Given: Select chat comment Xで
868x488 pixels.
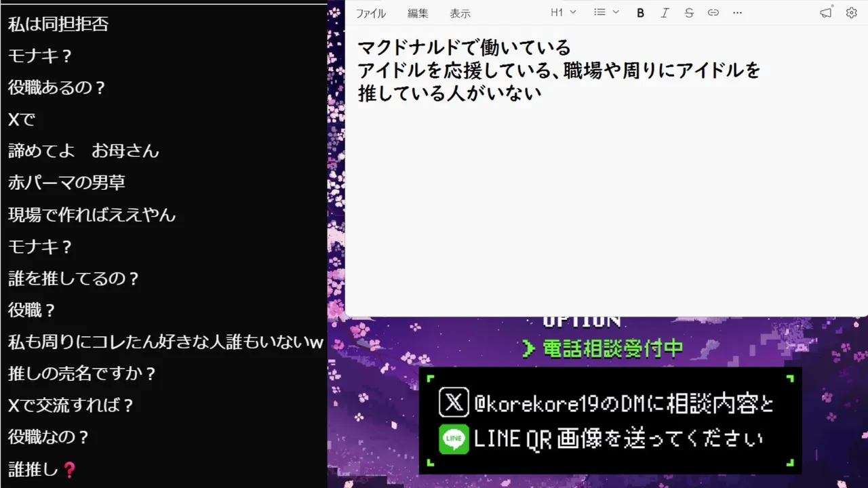Looking at the screenshot, I should tap(22, 119).
